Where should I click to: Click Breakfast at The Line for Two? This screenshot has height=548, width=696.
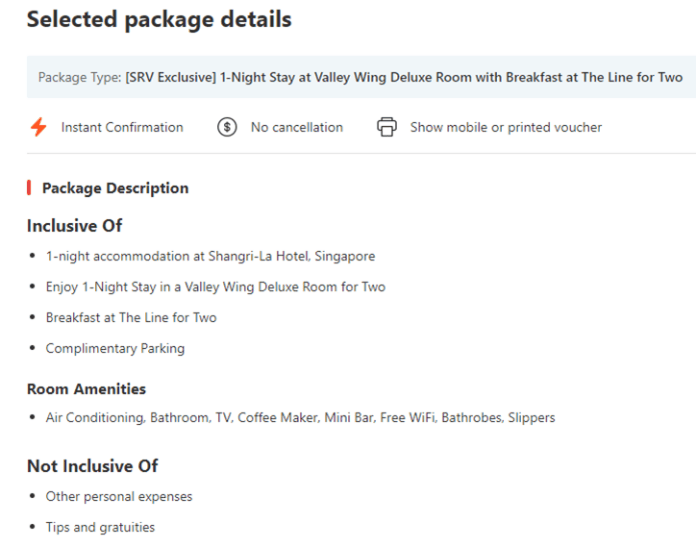(x=131, y=318)
